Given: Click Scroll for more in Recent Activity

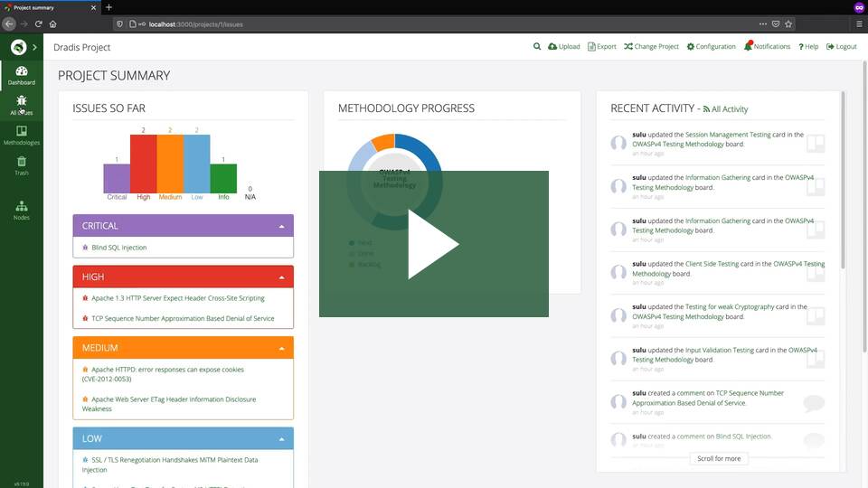Looking at the screenshot, I should pos(719,458).
